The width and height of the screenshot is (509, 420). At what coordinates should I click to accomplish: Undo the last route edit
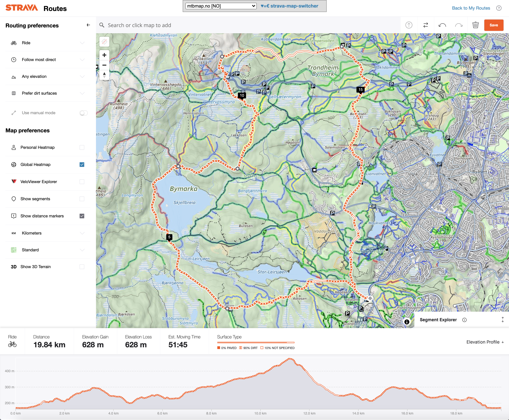click(x=442, y=25)
